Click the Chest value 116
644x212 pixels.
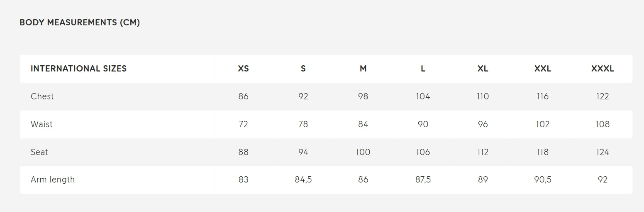coord(543,96)
